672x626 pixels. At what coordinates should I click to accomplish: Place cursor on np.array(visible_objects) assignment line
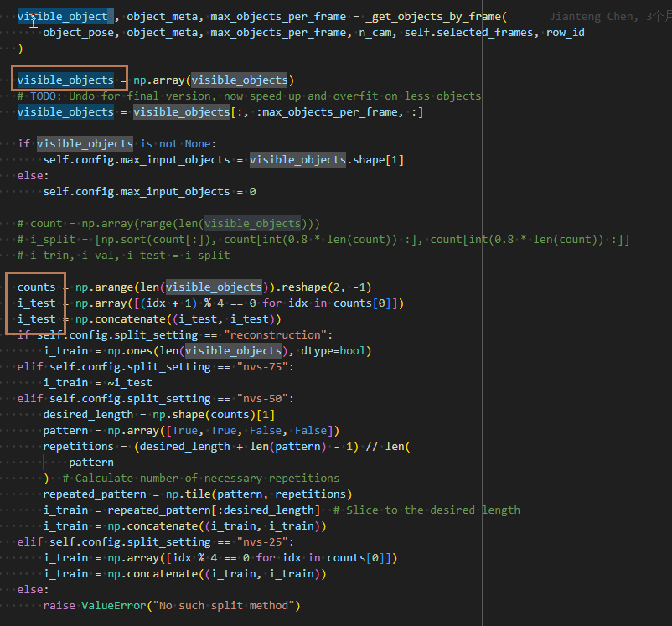tap(156, 80)
